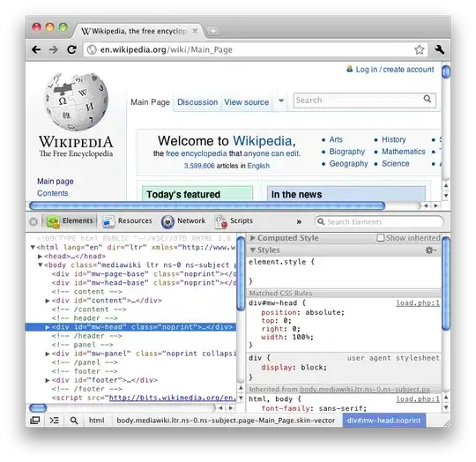
Task: Open the Geography portal link
Action: (348, 164)
